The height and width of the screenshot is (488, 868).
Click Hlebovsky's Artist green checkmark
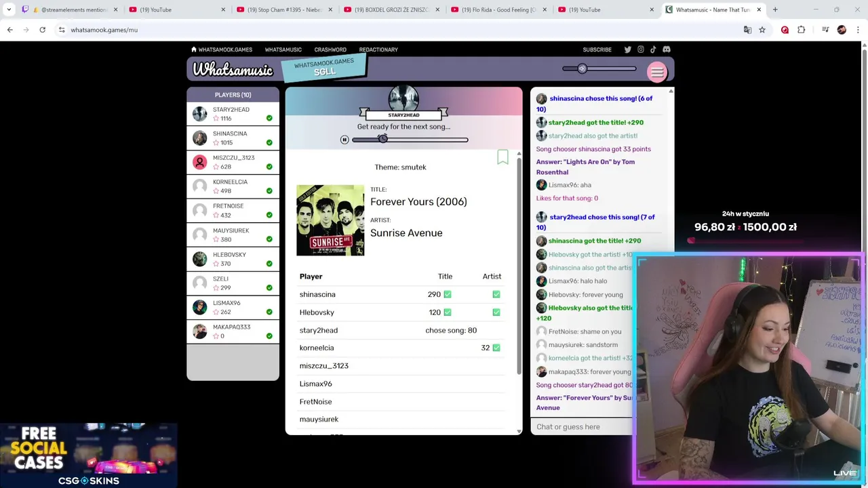(496, 312)
